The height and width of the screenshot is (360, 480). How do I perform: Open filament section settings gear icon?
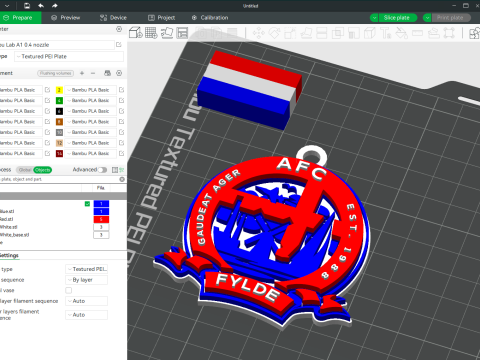(x=119, y=73)
